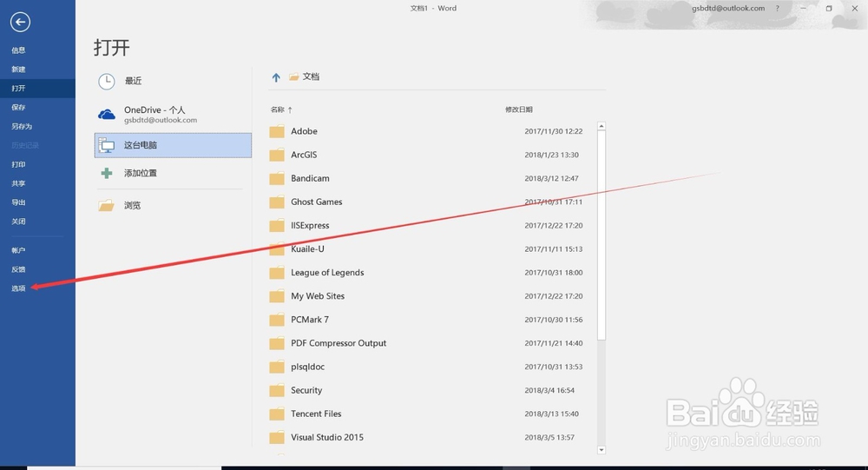The height and width of the screenshot is (470, 868).
Task: Choose 另存为 from the sidebar
Action: (22, 126)
